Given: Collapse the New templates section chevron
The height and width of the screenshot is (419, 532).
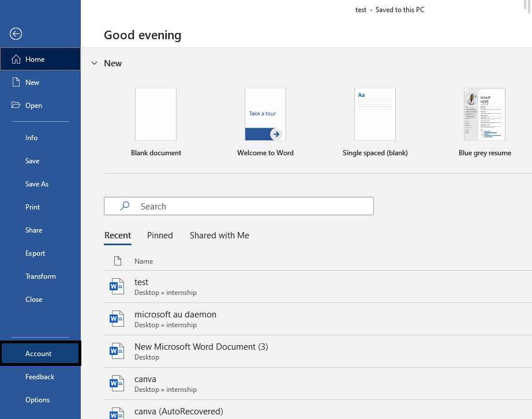Looking at the screenshot, I should point(94,63).
